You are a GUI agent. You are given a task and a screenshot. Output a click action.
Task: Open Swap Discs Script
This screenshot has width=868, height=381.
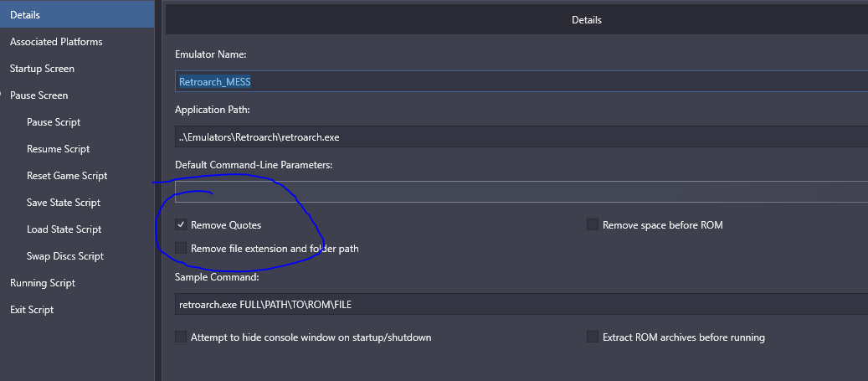click(65, 256)
